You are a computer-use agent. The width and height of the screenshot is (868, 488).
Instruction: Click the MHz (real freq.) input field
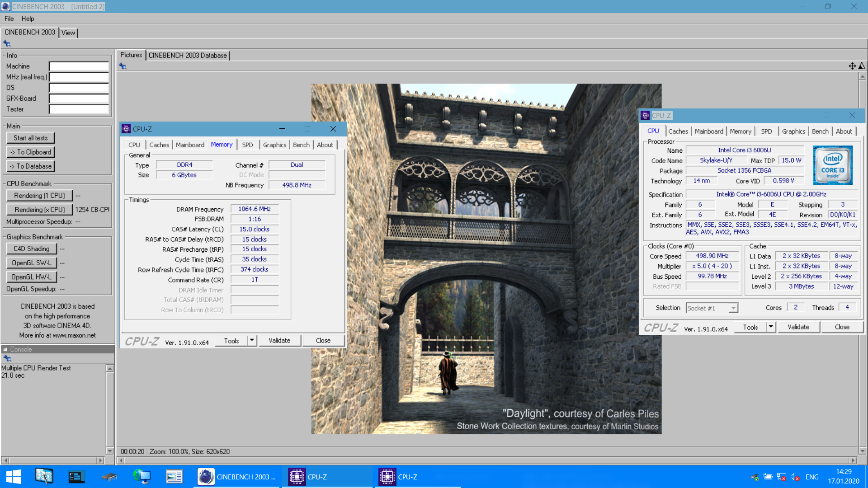tap(79, 77)
